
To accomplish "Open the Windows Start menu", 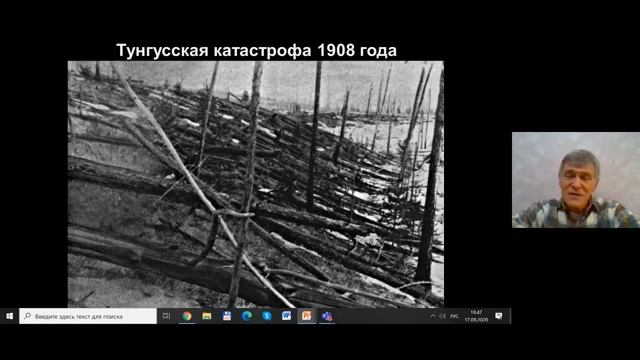I will click(9, 316).
